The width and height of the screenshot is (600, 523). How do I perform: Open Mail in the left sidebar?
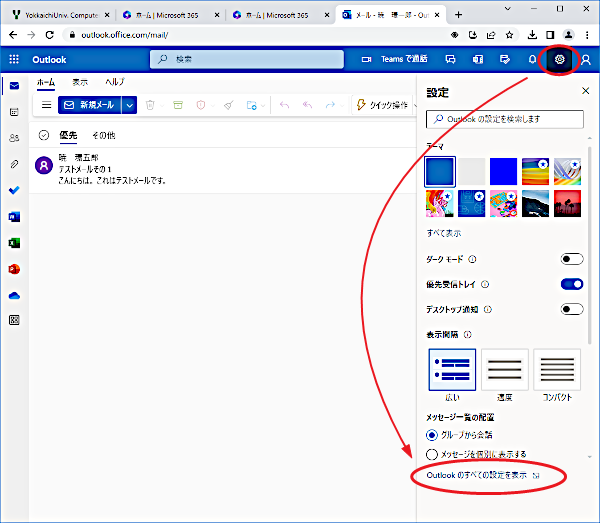coord(14,86)
